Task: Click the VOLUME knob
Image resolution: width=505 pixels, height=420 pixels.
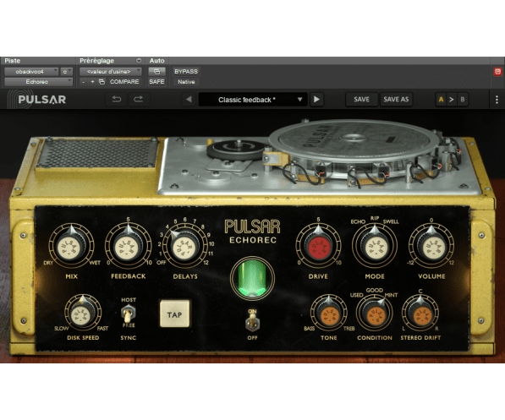Action: 431,246
